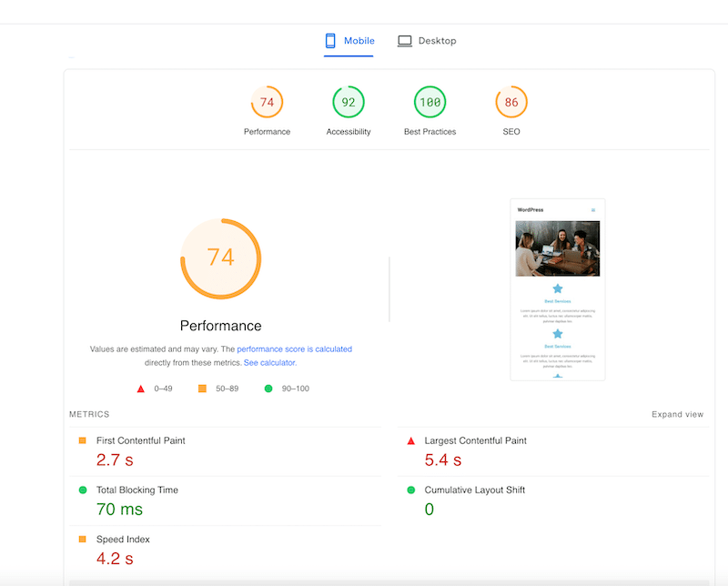
Task: Click the Performance score gauge showing 74
Action: click(267, 103)
